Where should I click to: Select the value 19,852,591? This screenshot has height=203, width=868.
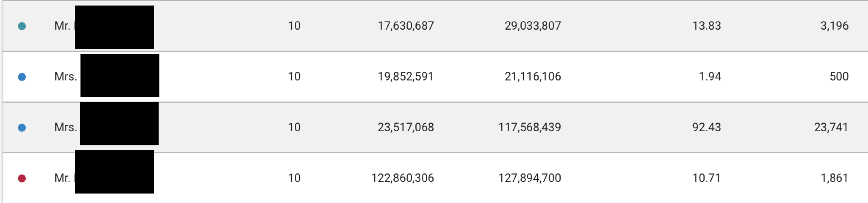click(x=406, y=77)
